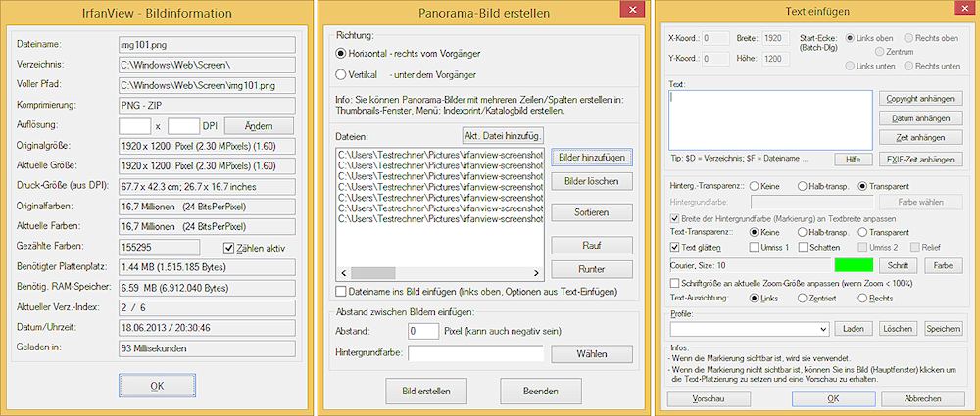The image size is (980, 416).
Task: Click the Hintergrundfarbe white color field in Panorama
Action: (475, 353)
